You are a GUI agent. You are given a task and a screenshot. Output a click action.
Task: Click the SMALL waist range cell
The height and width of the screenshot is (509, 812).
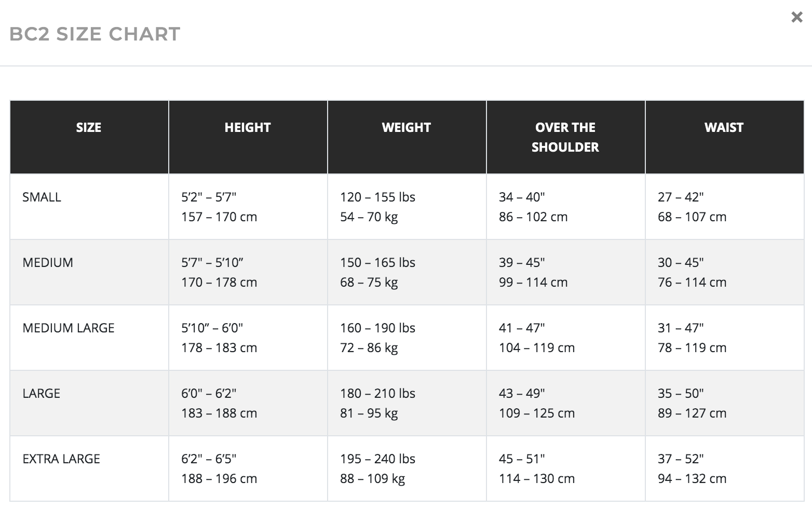[724, 206]
